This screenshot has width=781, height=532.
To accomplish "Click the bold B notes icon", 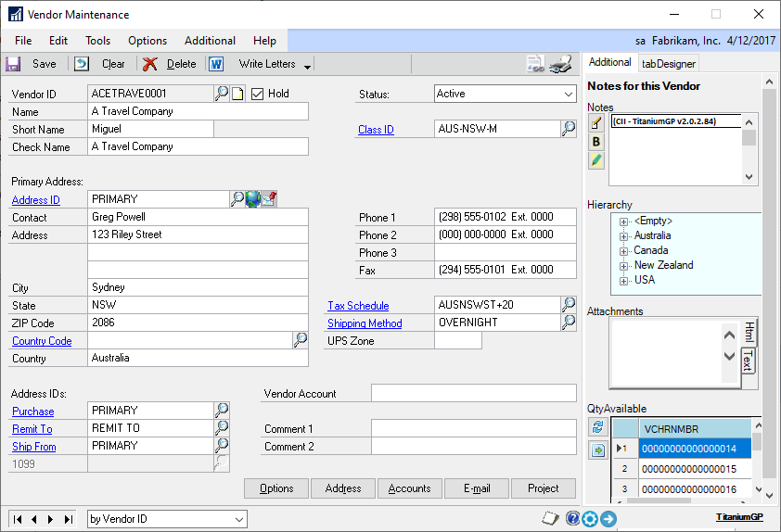I will (x=596, y=142).
